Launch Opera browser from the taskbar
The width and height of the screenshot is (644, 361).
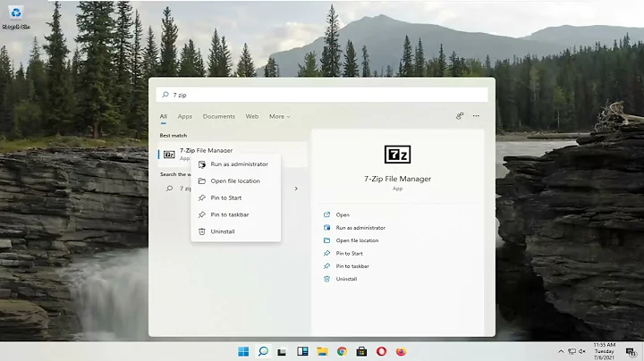381,351
